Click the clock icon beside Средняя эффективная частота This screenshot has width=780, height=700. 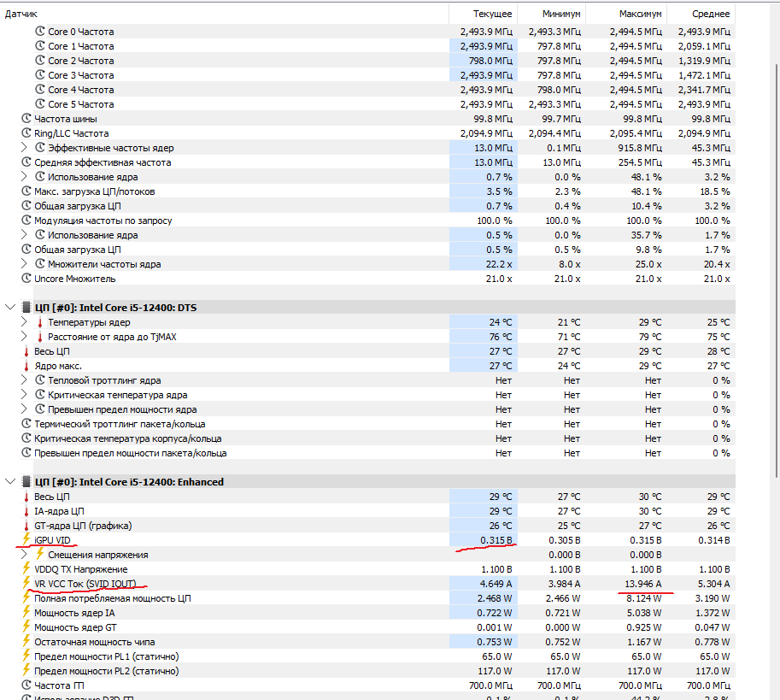[x=26, y=162]
